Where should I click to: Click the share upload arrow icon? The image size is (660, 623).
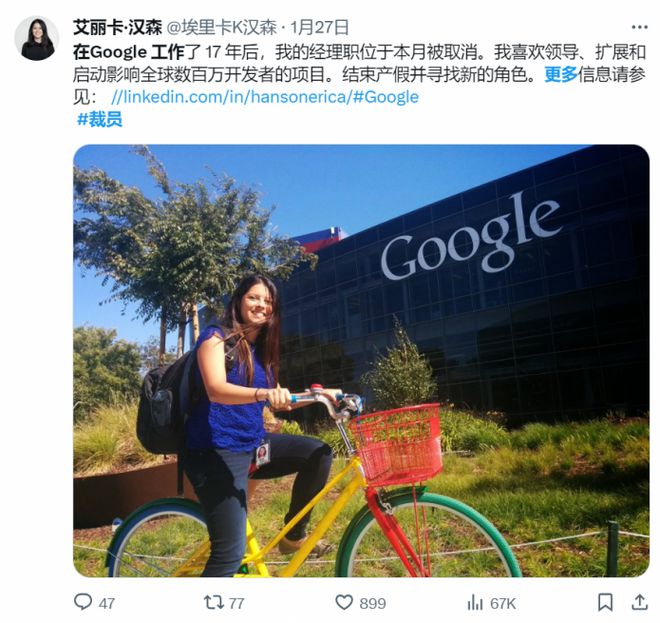click(x=639, y=602)
